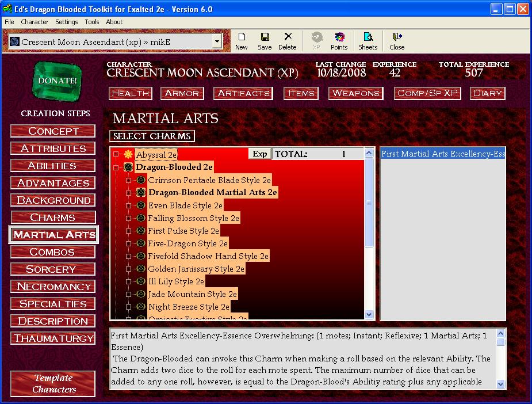
Task: Click the Falling Blossom Style 2e icon
Action: (141, 218)
